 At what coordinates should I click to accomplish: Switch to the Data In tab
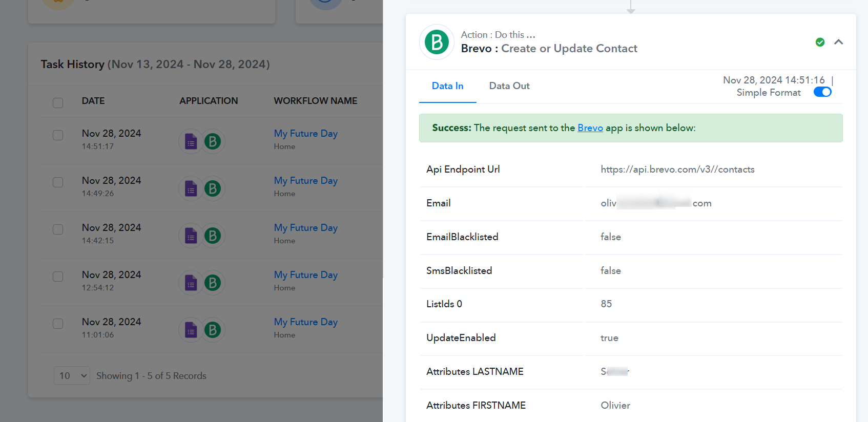point(447,86)
